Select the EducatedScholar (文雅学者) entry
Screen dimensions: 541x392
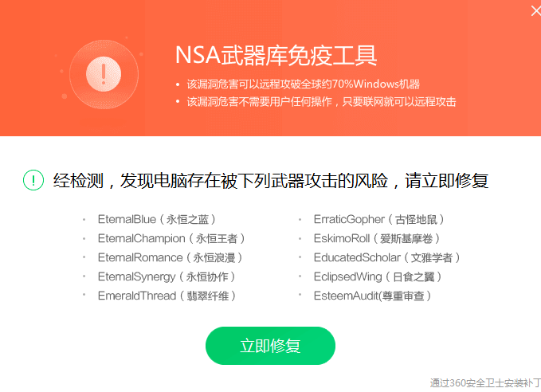pos(386,257)
